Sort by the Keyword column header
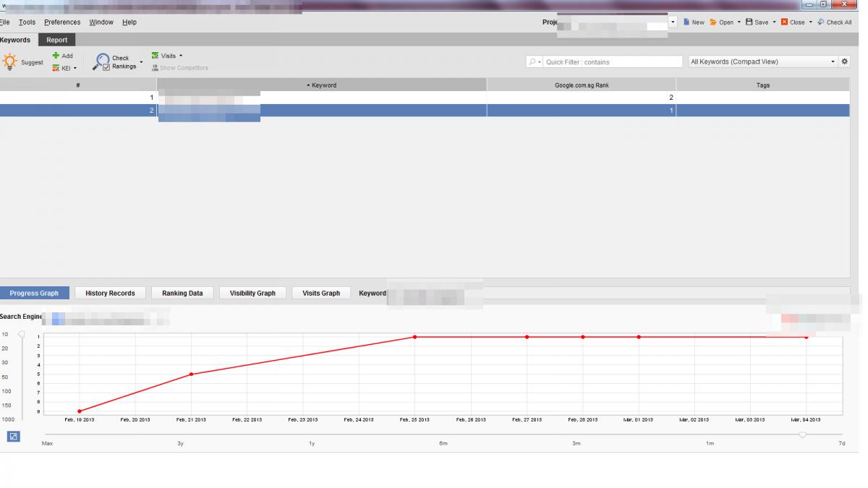 click(322, 85)
